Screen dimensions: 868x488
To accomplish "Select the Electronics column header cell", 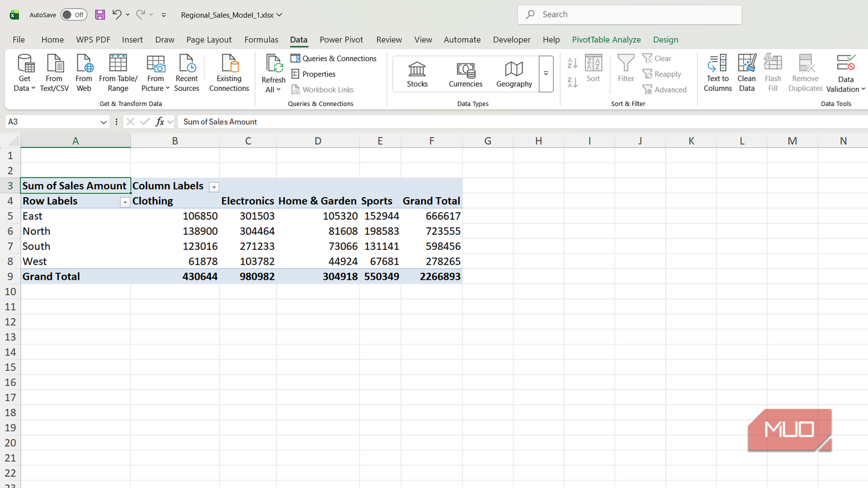I will (248, 201).
